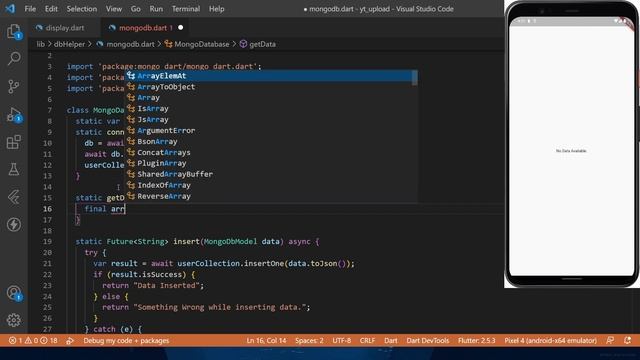
Task: Open the View menu
Action: 113,9
